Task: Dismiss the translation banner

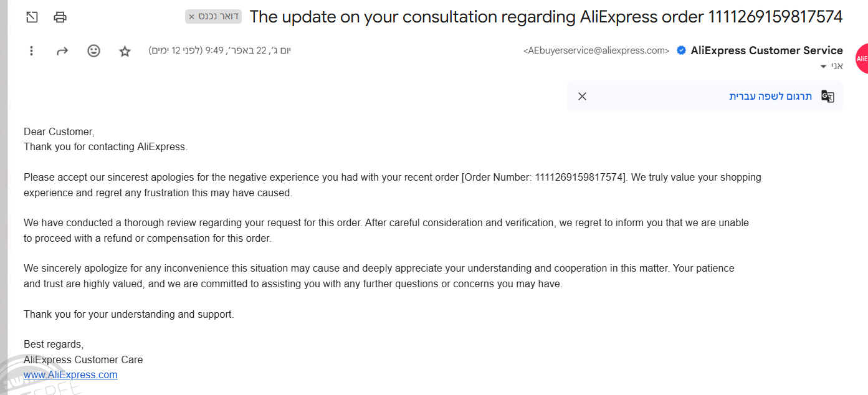Action: tap(582, 96)
